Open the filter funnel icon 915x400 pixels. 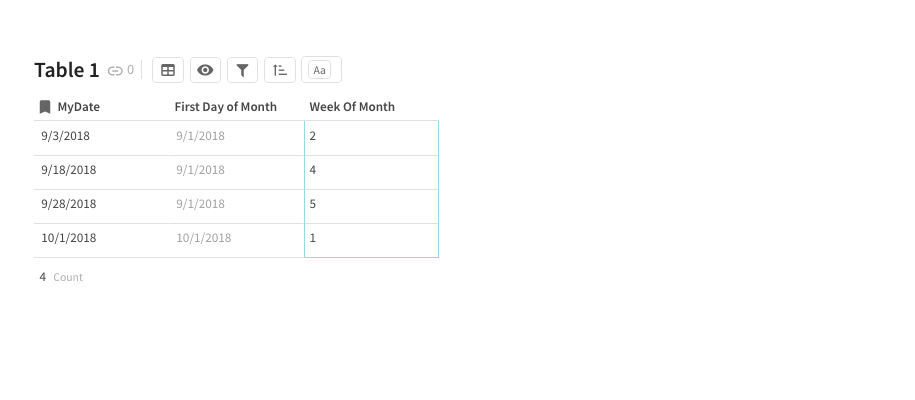click(242, 70)
